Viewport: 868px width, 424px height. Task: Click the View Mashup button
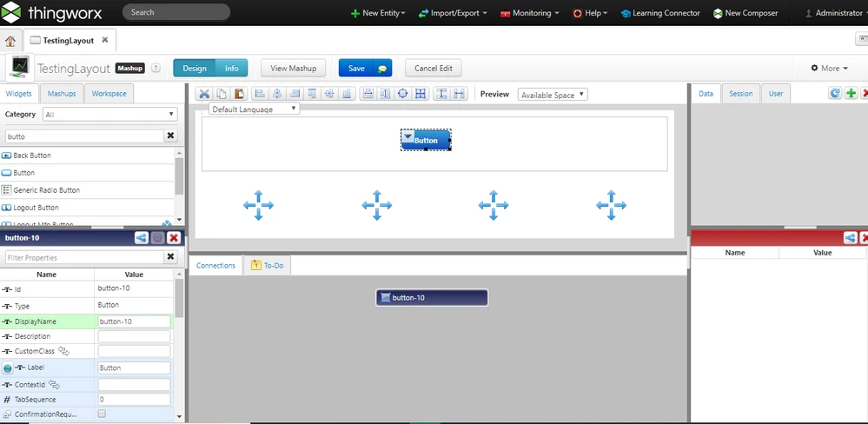point(294,69)
